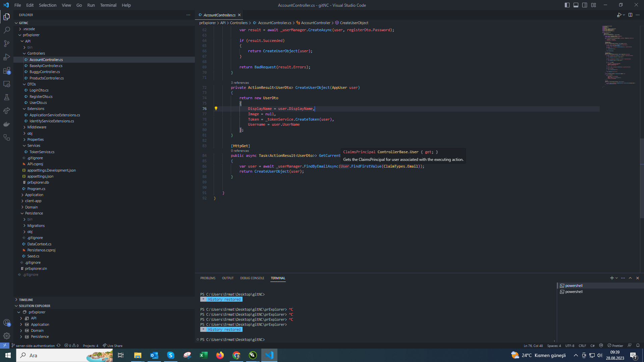Image resolution: width=644 pixels, height=362 pixels.
Task: Switch to the OUTPUT tab
Action: point(228,278)
